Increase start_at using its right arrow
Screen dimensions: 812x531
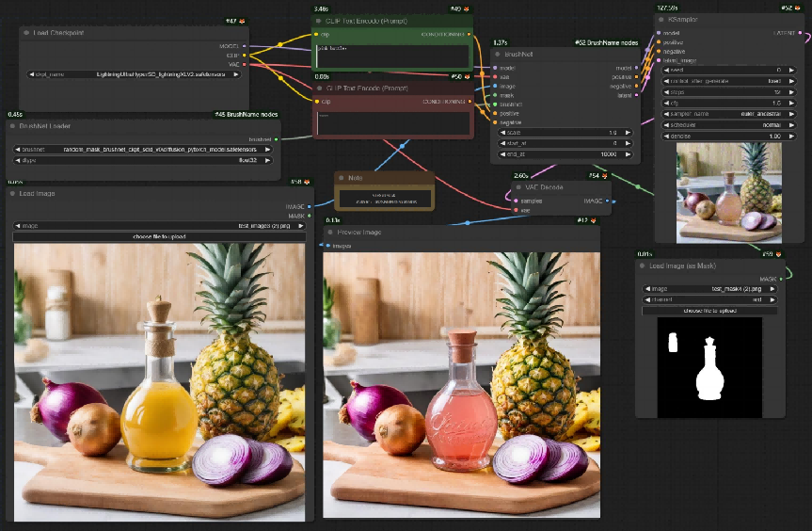629,143
